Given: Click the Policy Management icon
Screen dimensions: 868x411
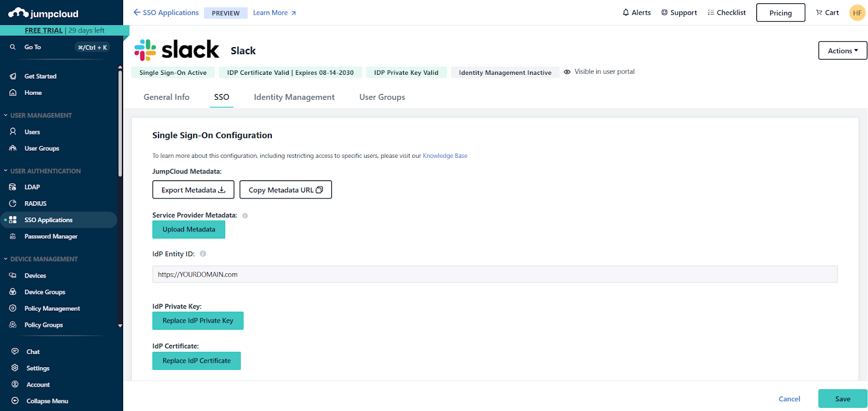Looking at the screenshot, I should pos(13,308).
